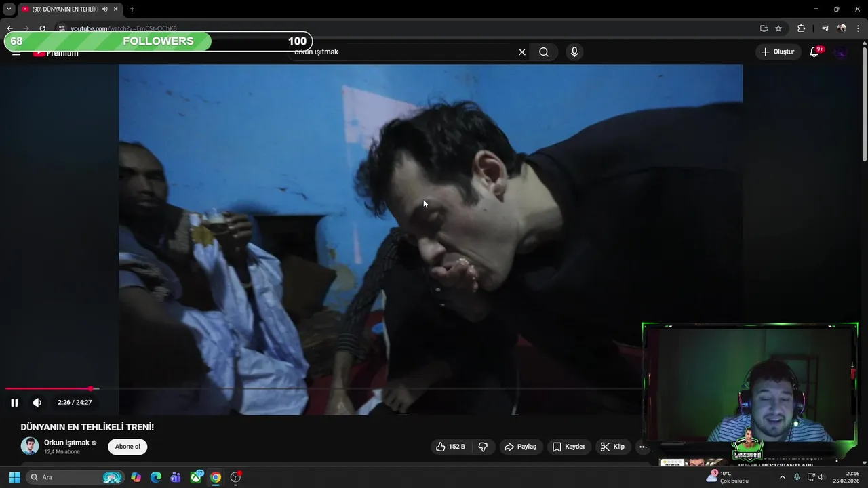Open the clock showing 20:16
Viewport: 868px width, 488px height.
click(x=846, y=477)
